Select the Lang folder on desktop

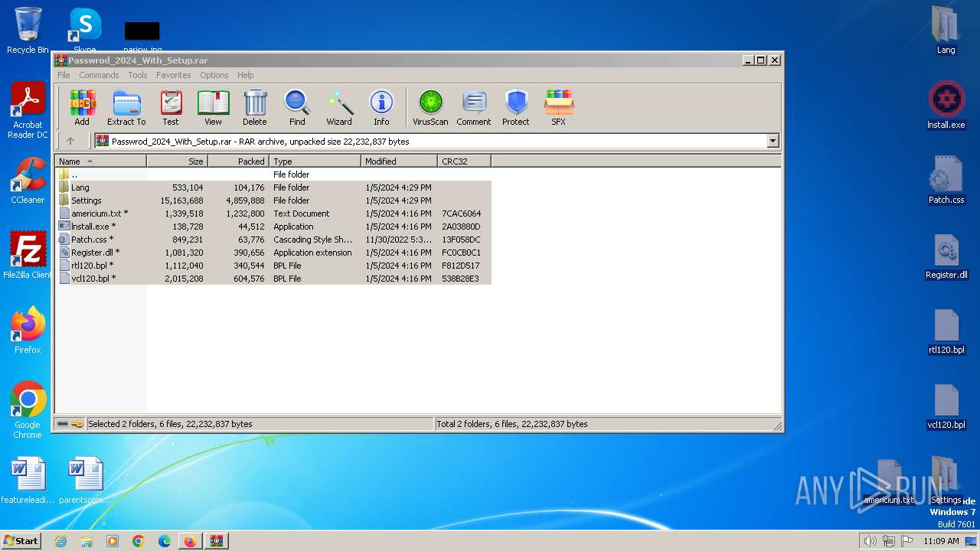946,31
